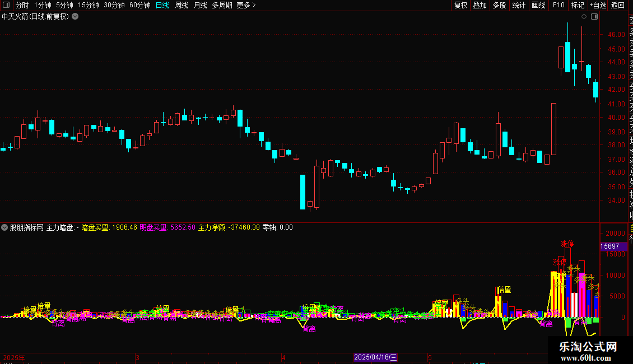Expand the indicator menu before 股朋指标网
Image resolution: width=633 pixels, height=364 pixels.
click(4, 227)
